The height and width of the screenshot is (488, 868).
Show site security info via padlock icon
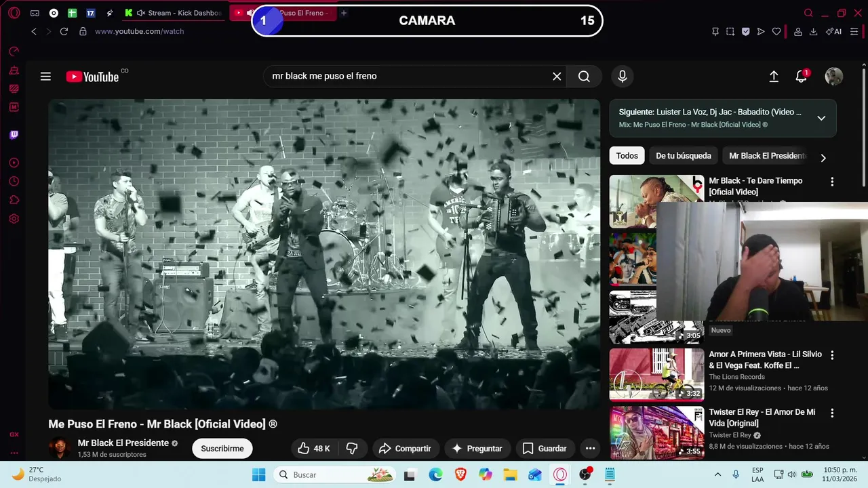coord(83,31)
